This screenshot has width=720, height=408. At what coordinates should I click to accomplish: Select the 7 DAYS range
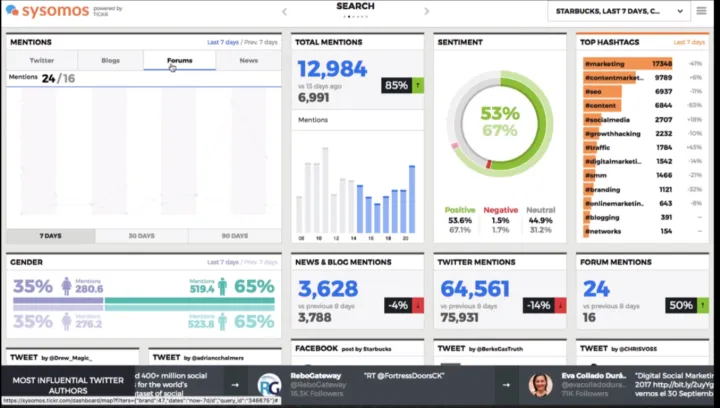click(x=51, y=236)
